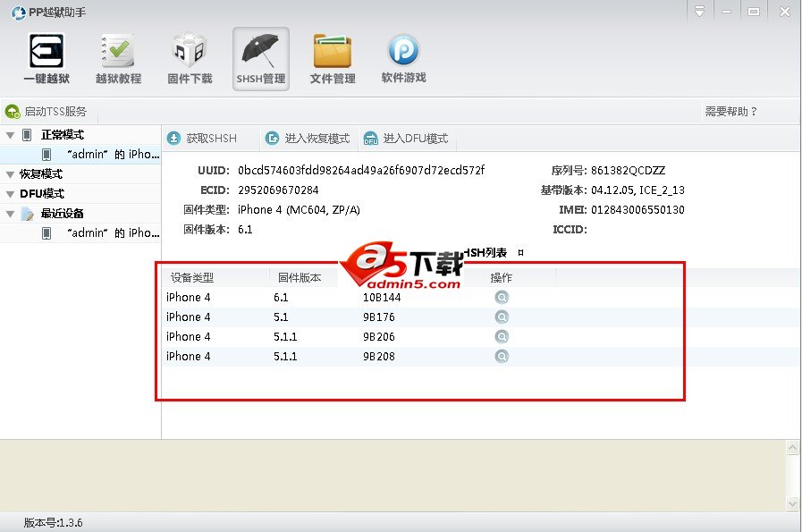Screen dimensions: 802x532
Task: View SHSH for firmware build 9B206
Action: [502, 336]
